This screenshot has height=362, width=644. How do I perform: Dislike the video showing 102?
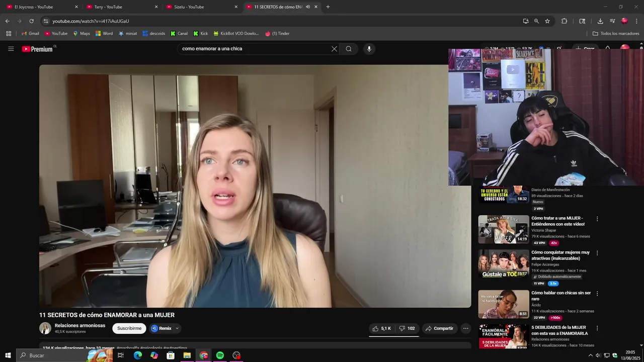[407, 328]
